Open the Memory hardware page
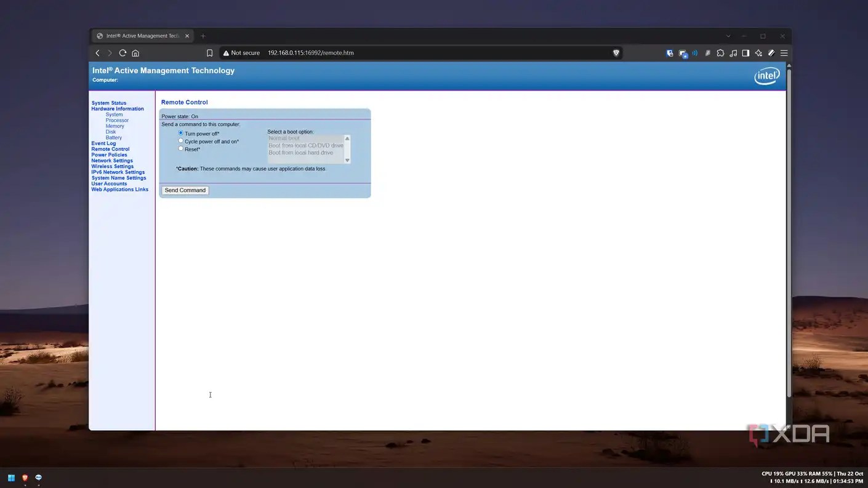Viewport: 868px width, 488px height. pos(115,126)
